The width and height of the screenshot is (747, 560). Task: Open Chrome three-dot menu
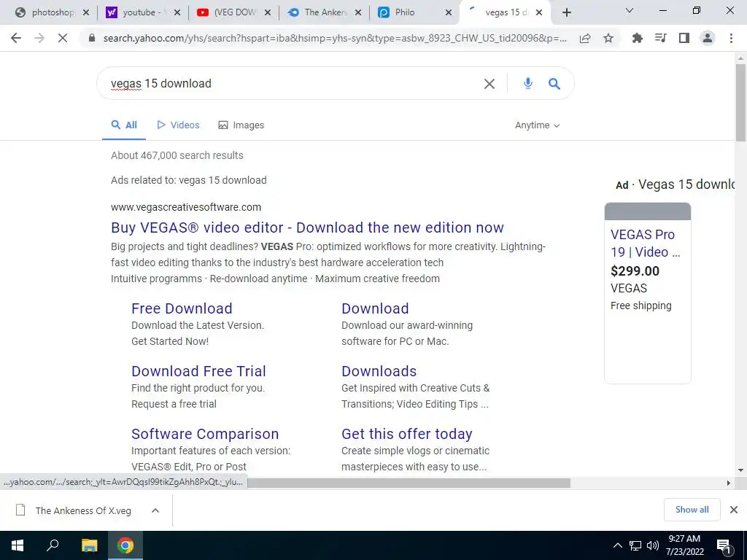click(731, 38)
